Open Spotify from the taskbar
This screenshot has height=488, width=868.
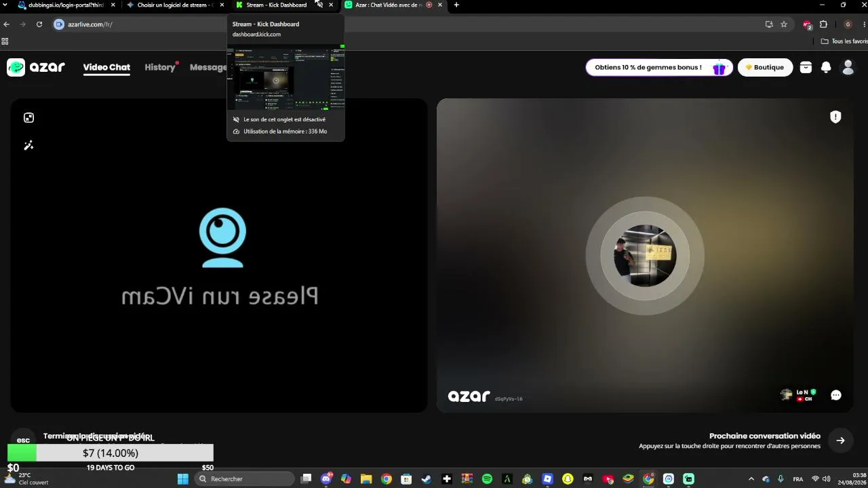pyautogui.click(x=487, y=479)
